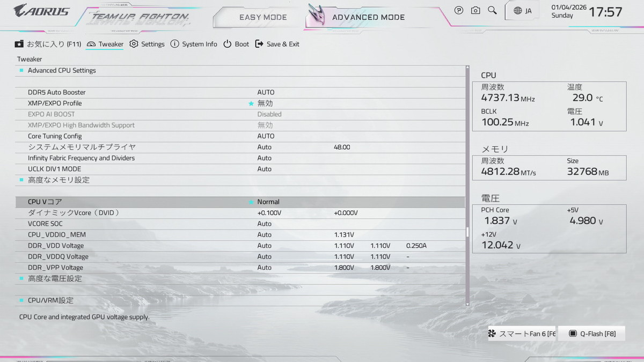This screenshot has height=362, width=644.
Task: Click the circled P profile icon
Action: point(459,10)
